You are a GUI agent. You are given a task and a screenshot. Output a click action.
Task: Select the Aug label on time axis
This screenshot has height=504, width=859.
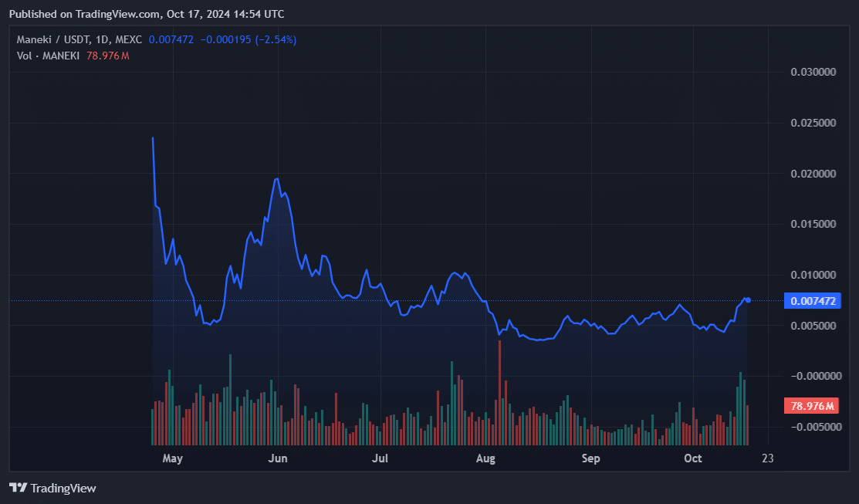click(x=485, y=458)
